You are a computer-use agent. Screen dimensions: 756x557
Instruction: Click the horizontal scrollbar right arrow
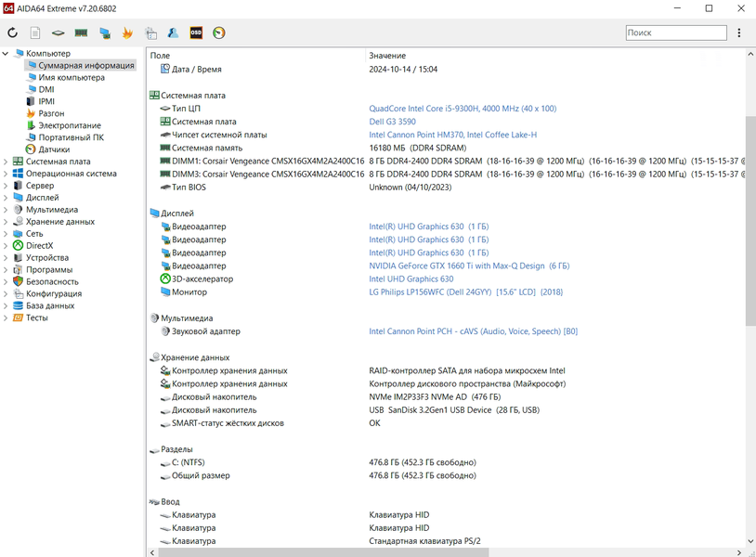pos(739,552)
